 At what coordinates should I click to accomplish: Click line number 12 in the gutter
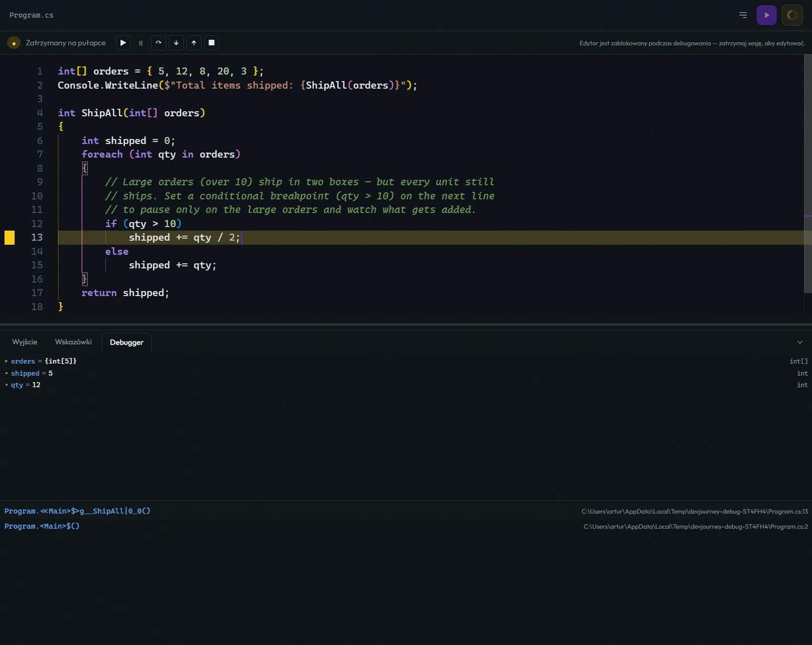[x=37, y=224]
